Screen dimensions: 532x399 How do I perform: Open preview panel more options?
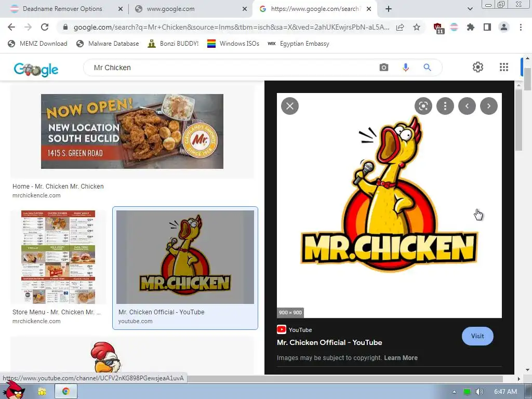pyautogui.click(x=445, y=106)
